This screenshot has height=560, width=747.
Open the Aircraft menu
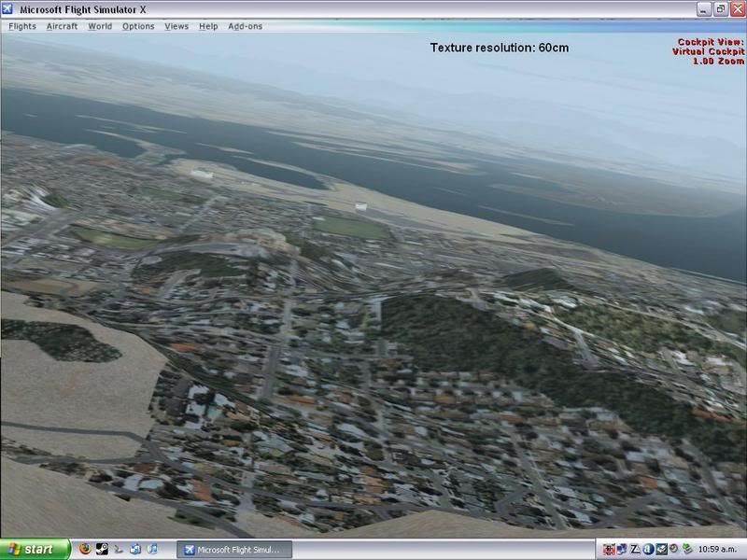click(x=62, y=26)
